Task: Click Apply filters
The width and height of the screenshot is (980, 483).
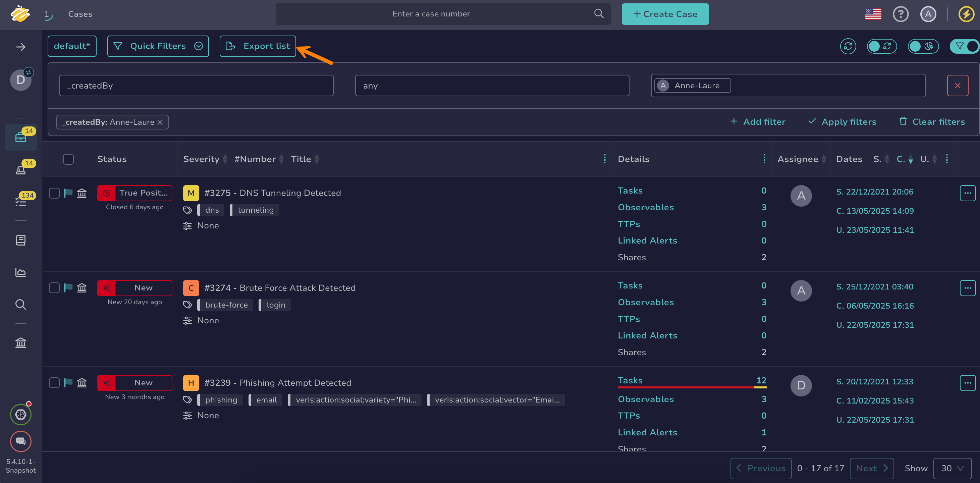Action: coord(842,122)
